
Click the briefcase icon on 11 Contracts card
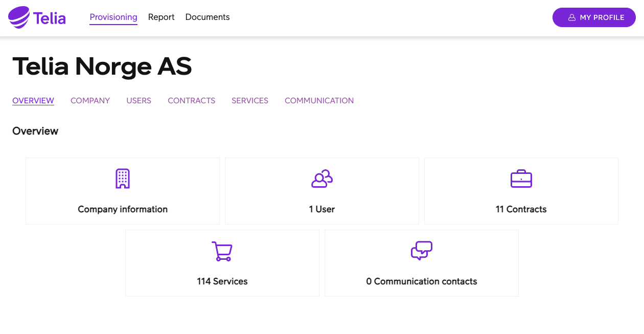pyautogui.click(x=521, y=179)
